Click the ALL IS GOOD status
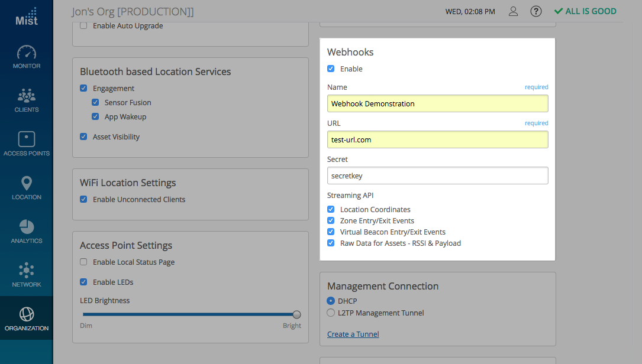The width and height of the screenshot is (642, 364). point(585,11)
